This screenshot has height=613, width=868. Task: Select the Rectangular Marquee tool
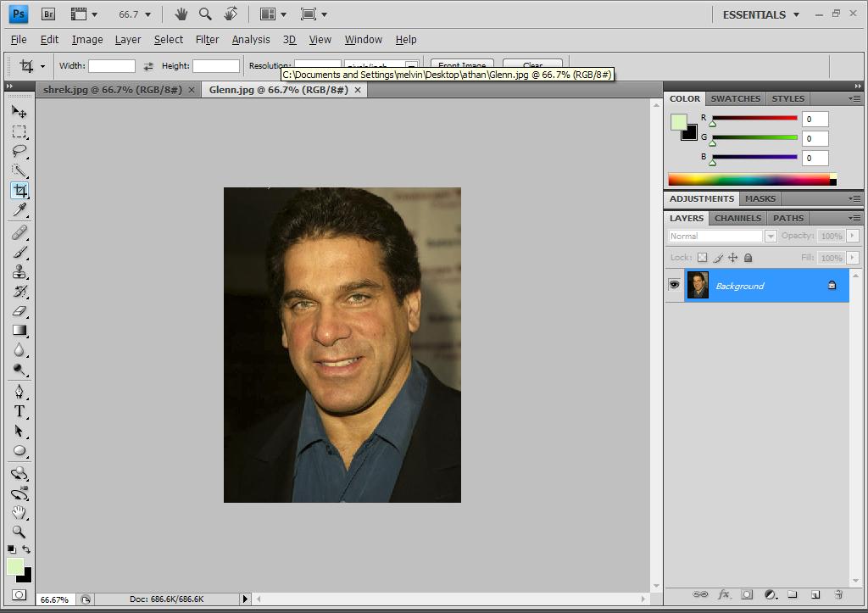(x=19, y=131)
